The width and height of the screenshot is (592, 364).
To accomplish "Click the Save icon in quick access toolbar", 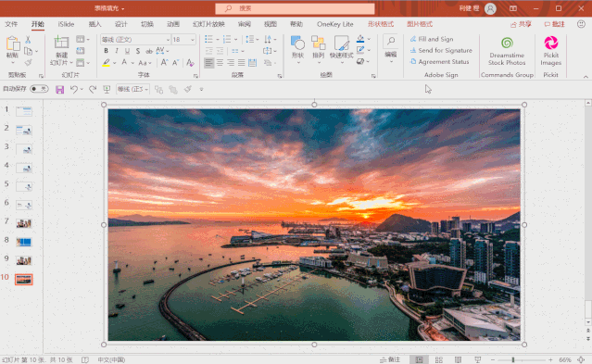I will tap(59, 90).
